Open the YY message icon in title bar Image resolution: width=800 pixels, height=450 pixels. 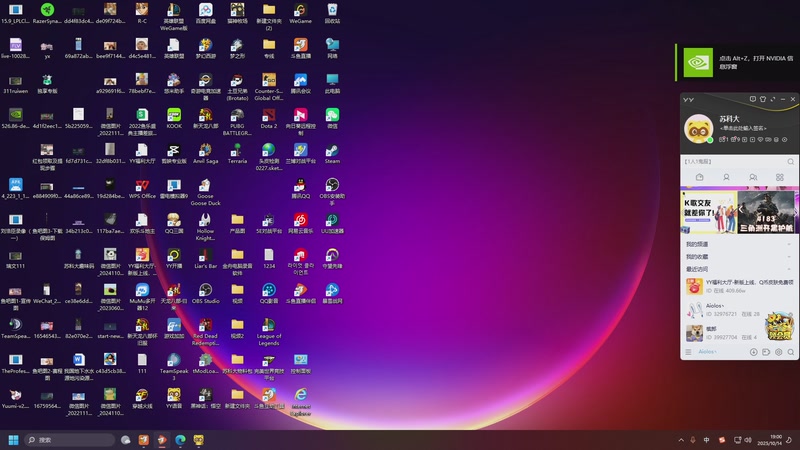753,99
